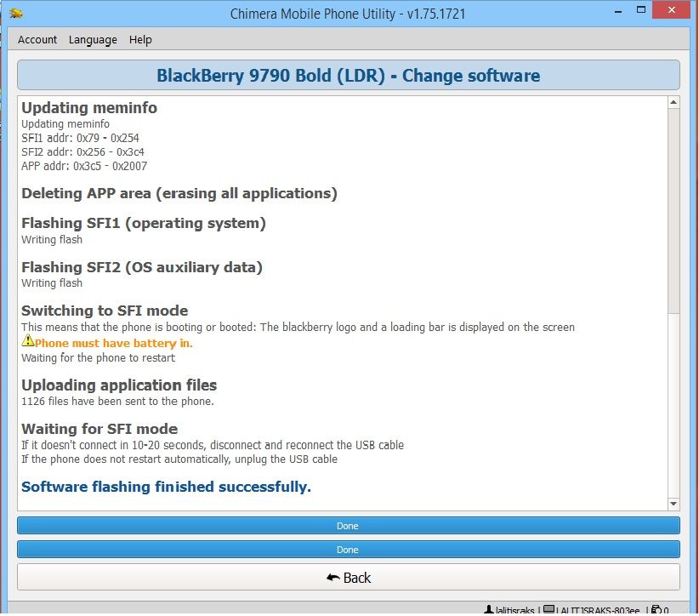Click the Back button
Image resolution: width=699 pixels, height=616 pixels.
point(348,577)
